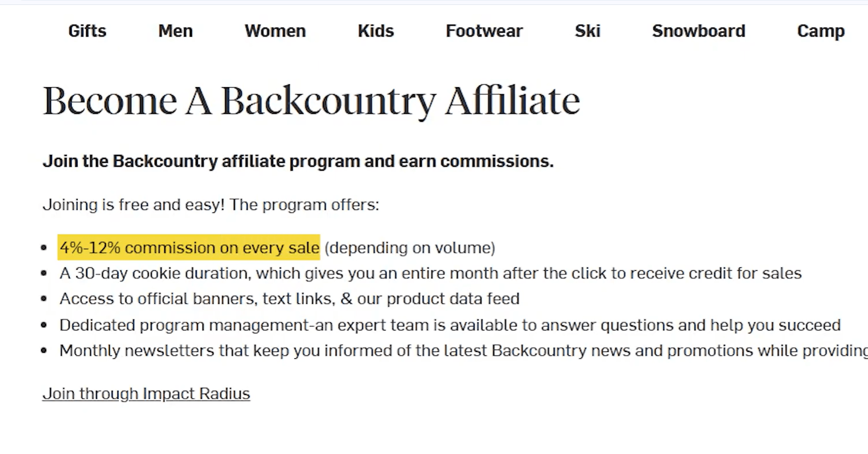
Task: Go to the Women section
Action: (275, 31)
